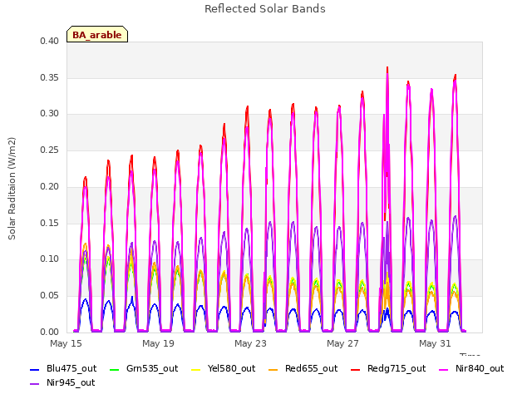The image size is (532, 399).
Task: Click the Blu475_out legend label
Action: (x=71, y=368)
